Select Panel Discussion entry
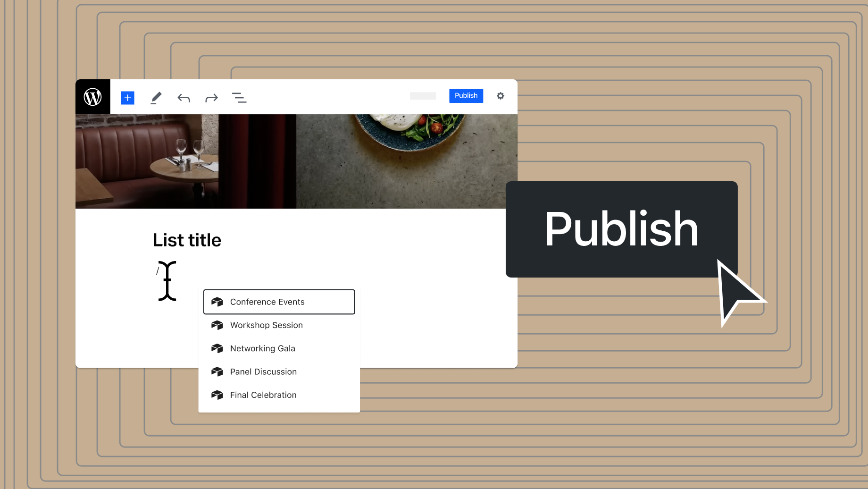 tap(263, 372)
